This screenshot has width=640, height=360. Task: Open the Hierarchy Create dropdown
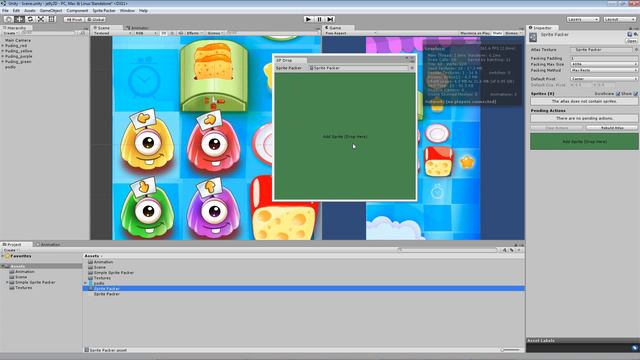(10, 33)
